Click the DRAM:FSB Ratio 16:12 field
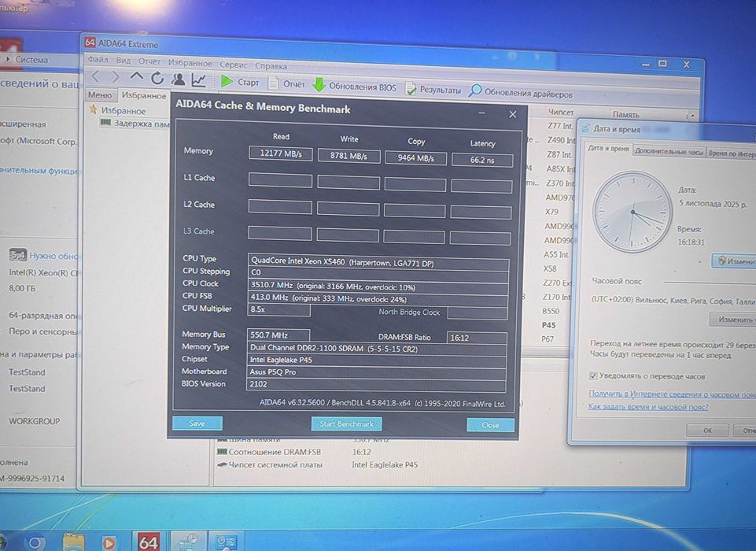 [477, 338]
